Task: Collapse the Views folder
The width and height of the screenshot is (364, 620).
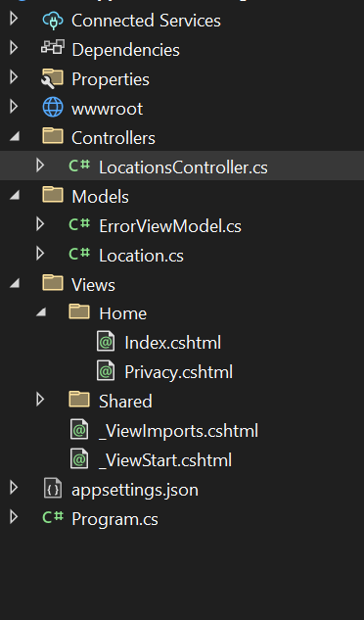Action: click(x=15, y=283)
